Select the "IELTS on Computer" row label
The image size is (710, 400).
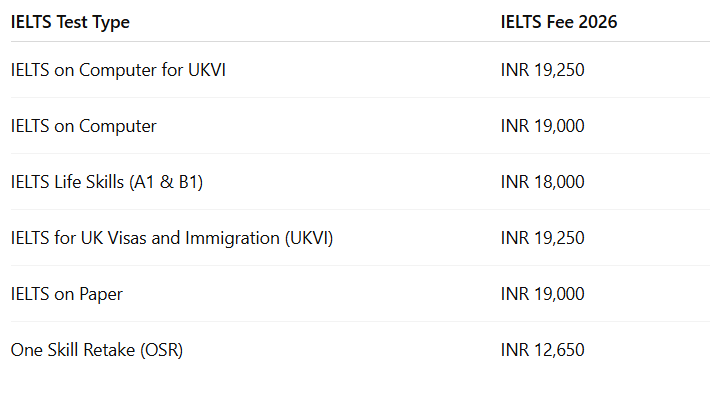(84, 126)
